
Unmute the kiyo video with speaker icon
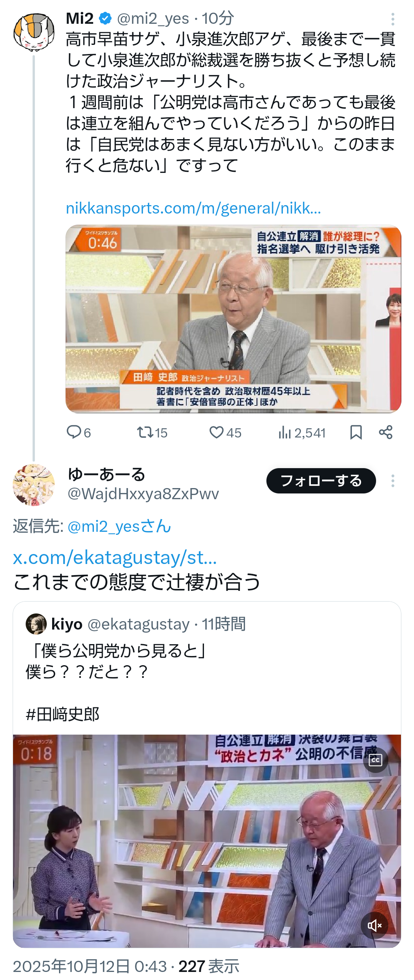pyautogui.click(x=374, y=926)
